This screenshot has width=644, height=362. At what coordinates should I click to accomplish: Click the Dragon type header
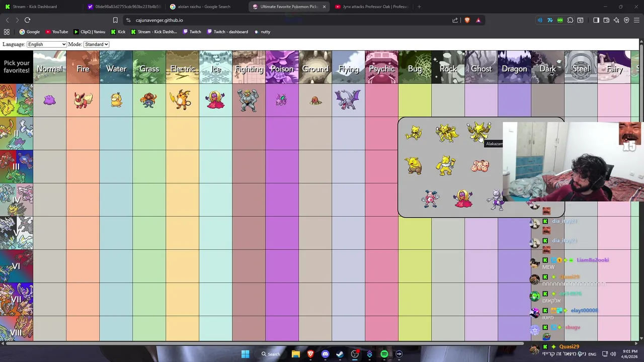(514, 67)
